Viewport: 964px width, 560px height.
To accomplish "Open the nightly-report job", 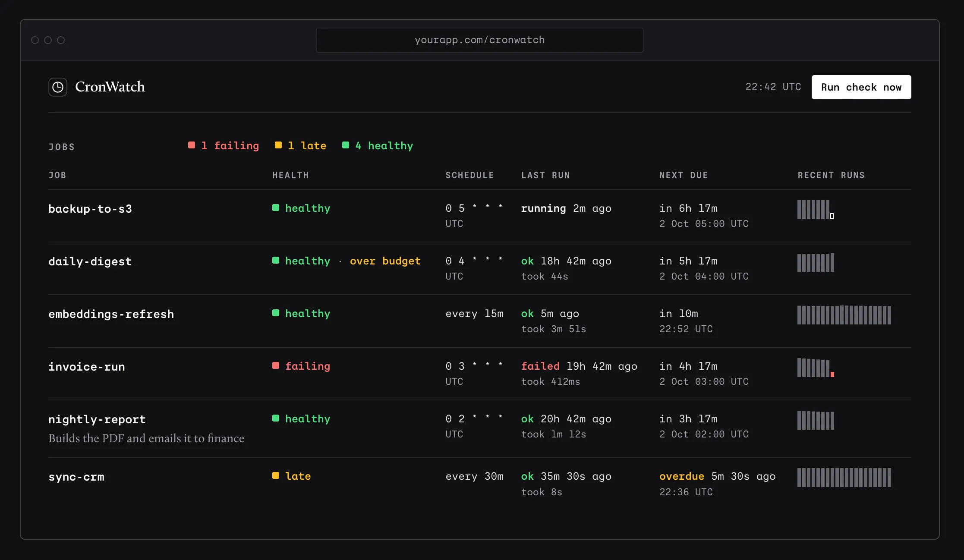I will coord(97,419).
